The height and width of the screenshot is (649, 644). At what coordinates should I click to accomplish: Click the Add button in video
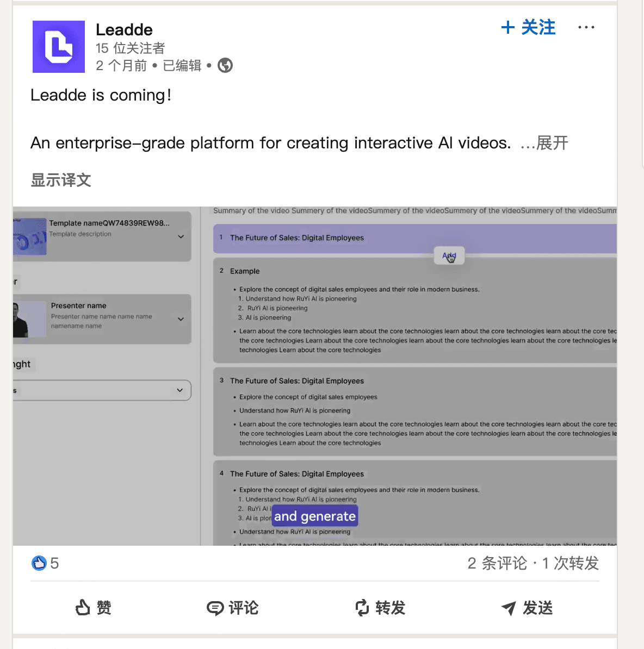[x=449, y=256]
